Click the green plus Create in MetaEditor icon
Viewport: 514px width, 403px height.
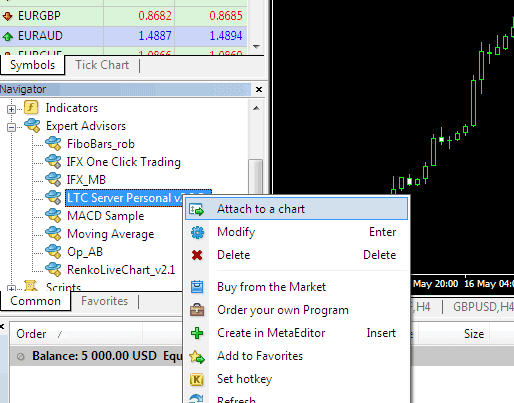(x=197, y=333)
